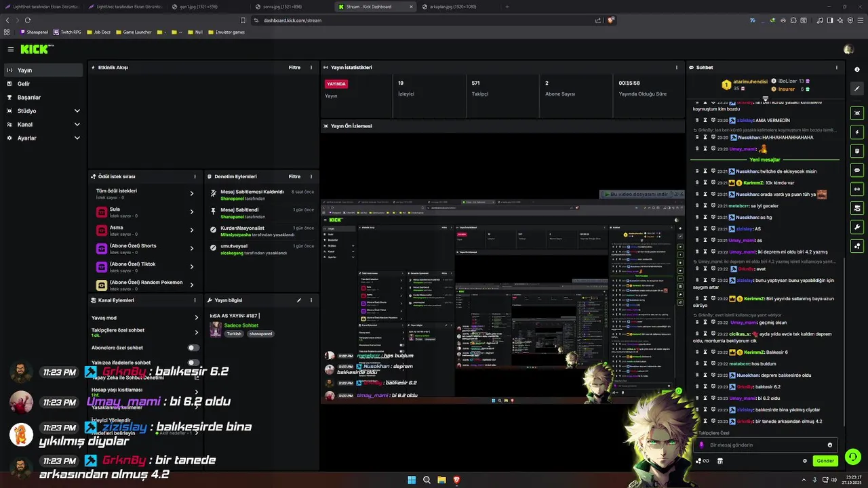This screenshot has width=868, height=488.
Task: Open Brave browser icon in taskbar
Action: point(456,480)
